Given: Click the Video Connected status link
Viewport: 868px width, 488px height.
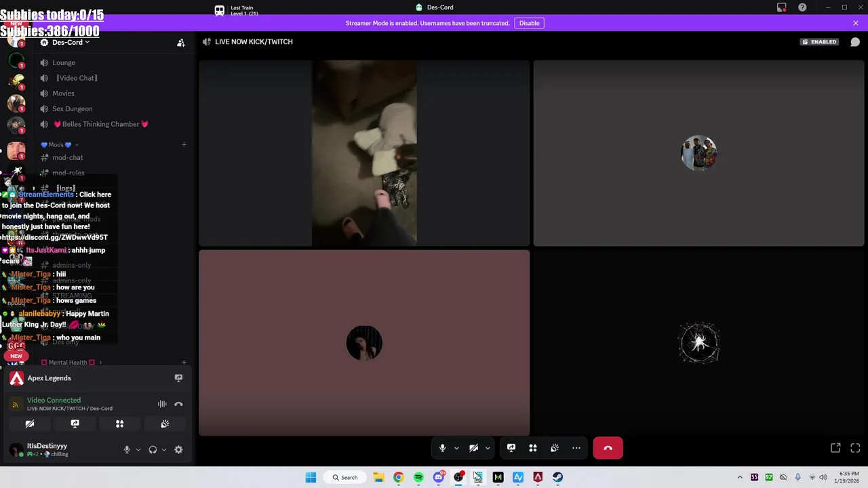Looking at the screenshot, I should point(54,401).
